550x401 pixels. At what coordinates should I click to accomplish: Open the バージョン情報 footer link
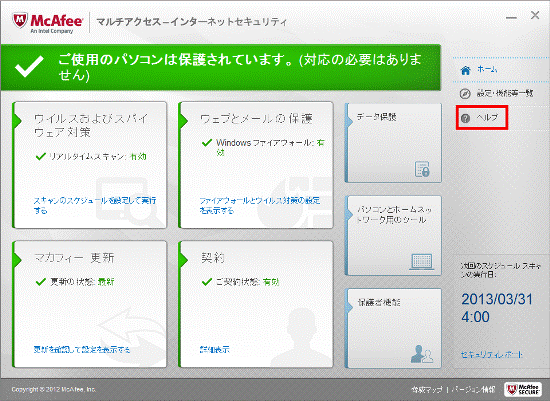point(474,389)
